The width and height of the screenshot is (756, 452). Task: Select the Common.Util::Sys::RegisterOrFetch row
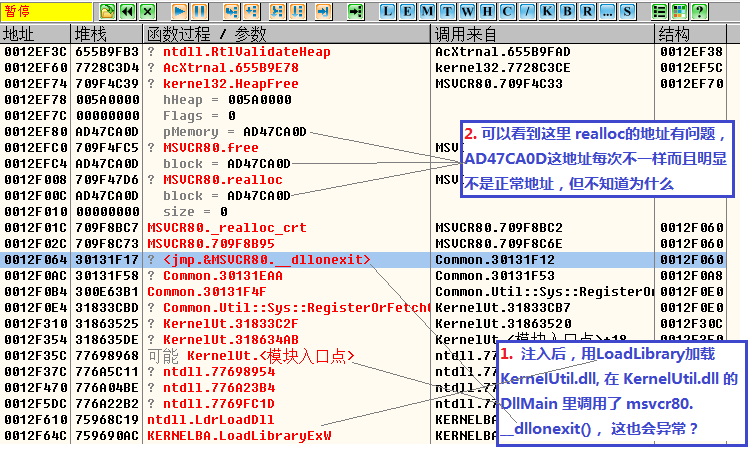pyautogui.click(x=363, y=307)
